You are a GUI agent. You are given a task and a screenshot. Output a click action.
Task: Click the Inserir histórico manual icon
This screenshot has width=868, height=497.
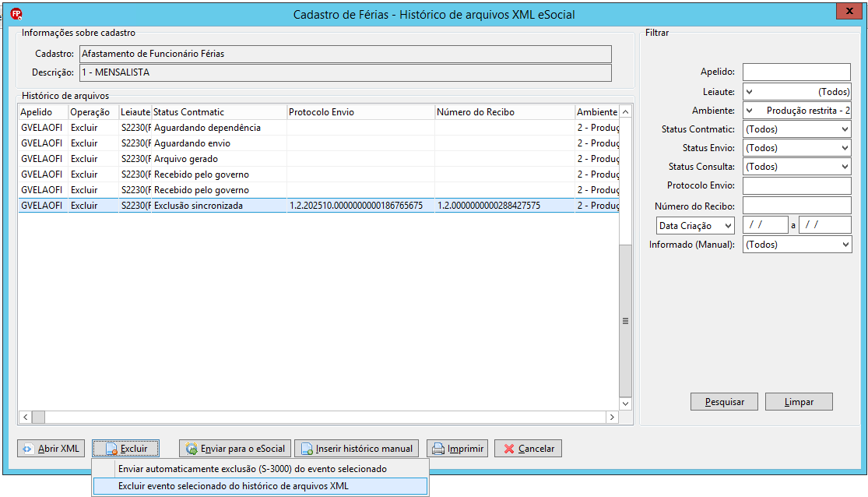307,449
